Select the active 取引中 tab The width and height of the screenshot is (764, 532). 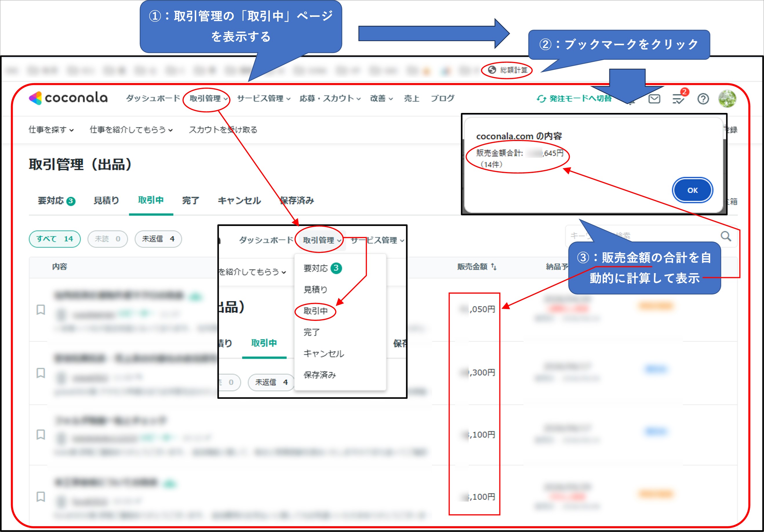tap(151, 200)
